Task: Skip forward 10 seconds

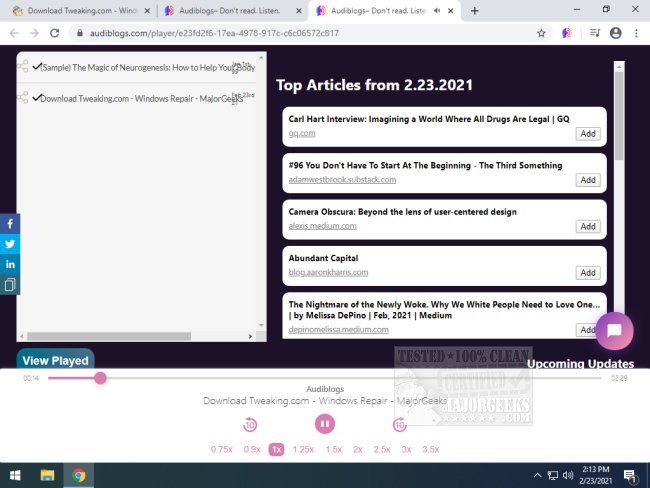Action: click(x=400, y=425)
